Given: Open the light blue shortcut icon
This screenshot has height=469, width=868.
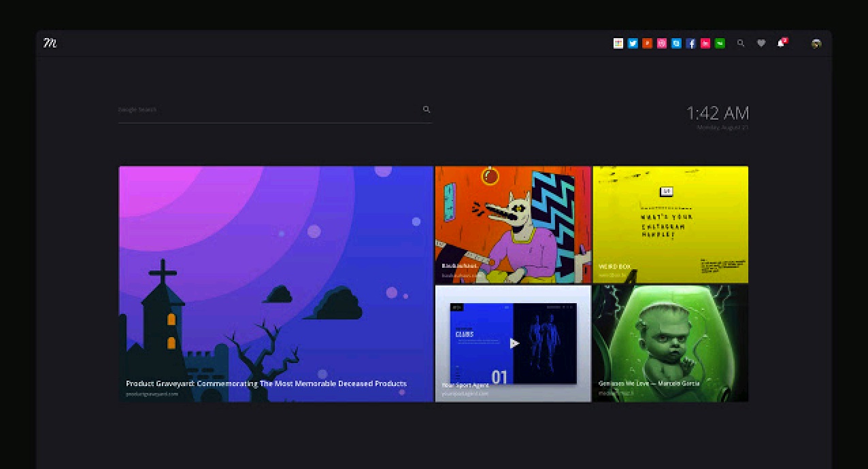Looking at the screenshot, I should [x=676, y=44].
